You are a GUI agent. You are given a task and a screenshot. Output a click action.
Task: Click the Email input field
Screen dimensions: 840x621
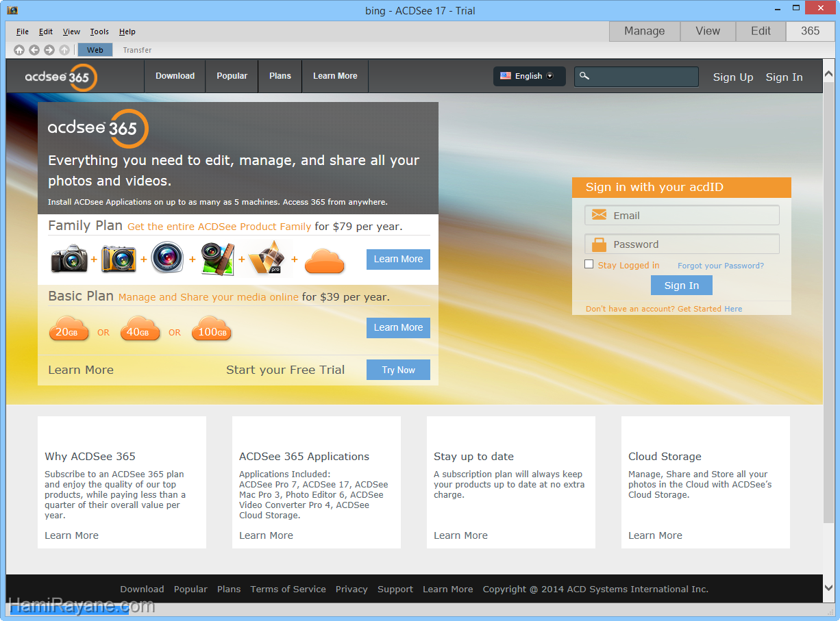(682, 216)
